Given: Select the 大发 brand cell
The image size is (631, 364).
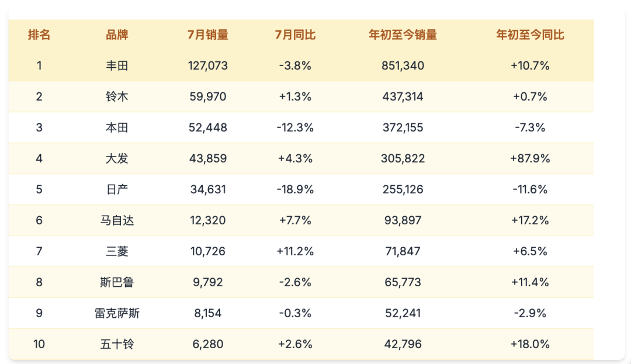Looking at the screenshot, I should coord(117,159).
